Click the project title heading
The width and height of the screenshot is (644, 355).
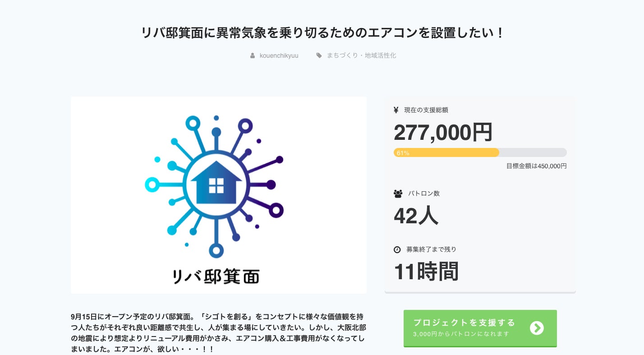click(x=322, y=32)
